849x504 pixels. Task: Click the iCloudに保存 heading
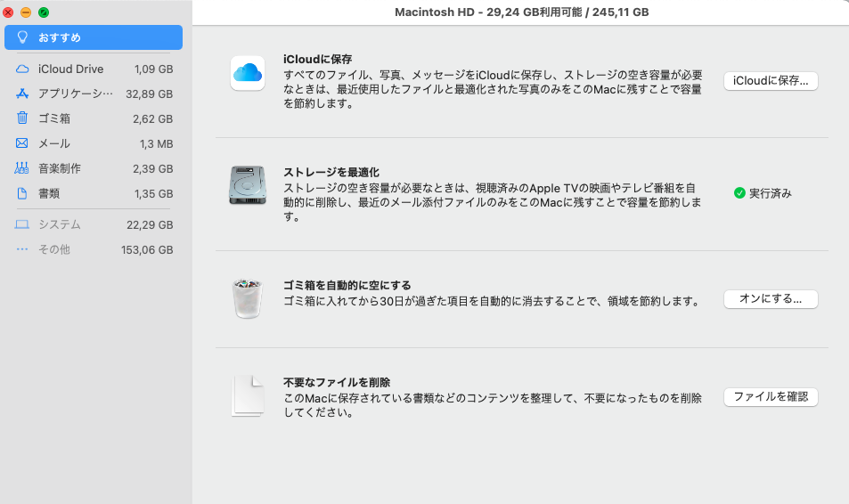point(318,59)
